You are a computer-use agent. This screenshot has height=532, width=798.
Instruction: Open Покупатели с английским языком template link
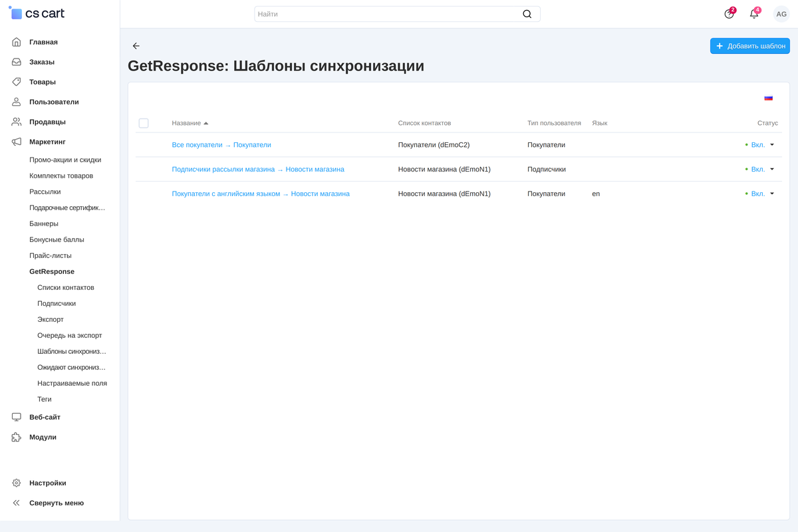click(x=261, y=194)
